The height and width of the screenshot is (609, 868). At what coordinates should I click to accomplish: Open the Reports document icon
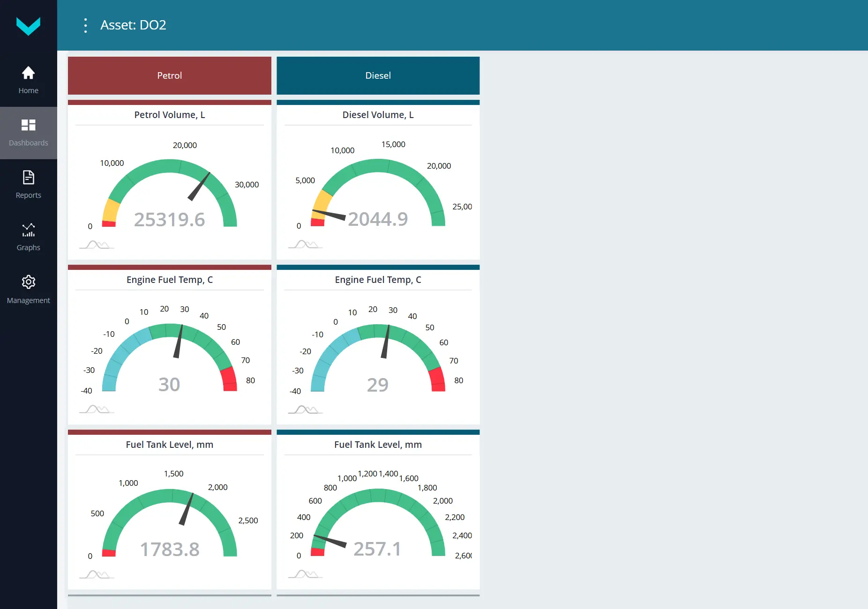[x=28, y=178]
